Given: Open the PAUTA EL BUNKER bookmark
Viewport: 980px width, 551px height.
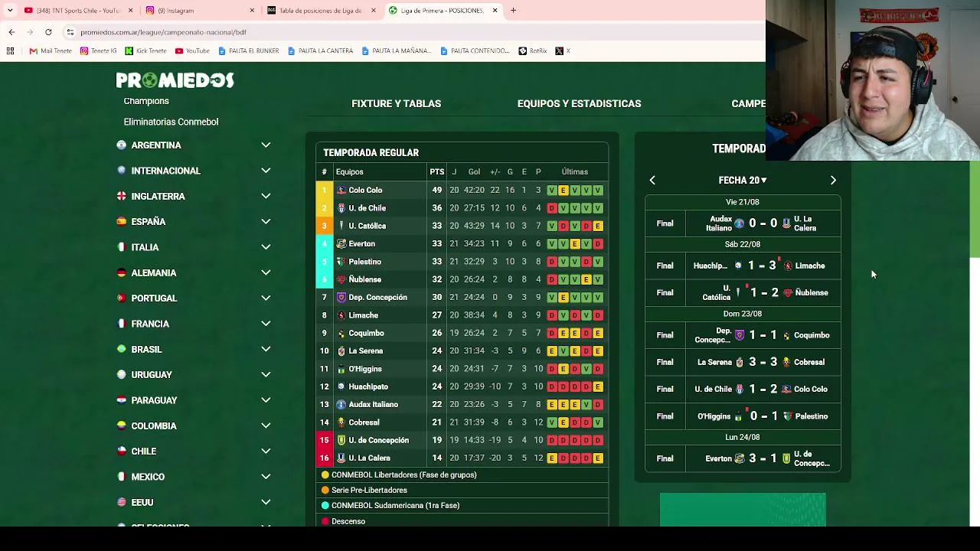Looking at the screenshot, I should (248, 51).
